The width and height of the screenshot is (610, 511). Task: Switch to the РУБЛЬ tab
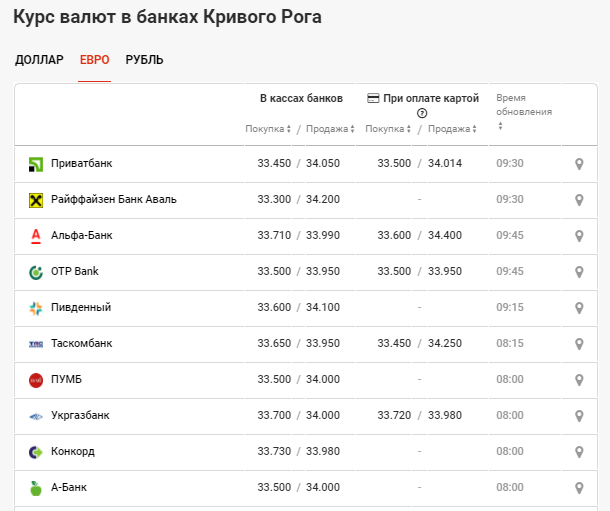(x=145, y=60)
